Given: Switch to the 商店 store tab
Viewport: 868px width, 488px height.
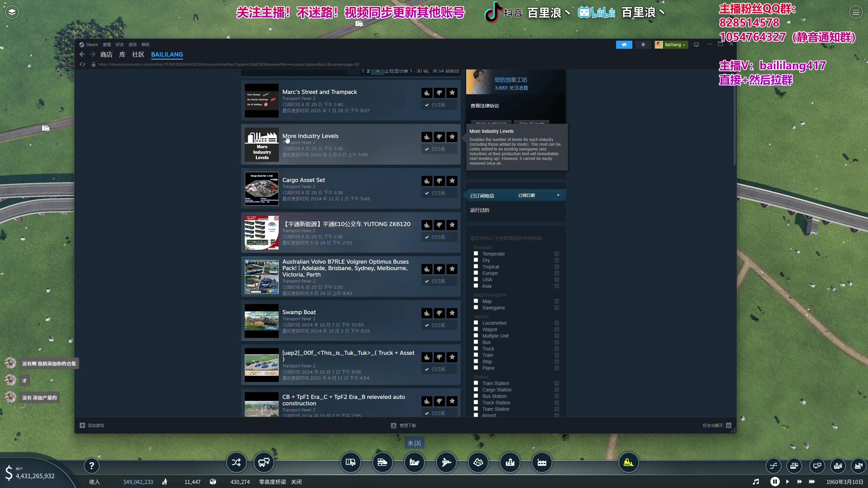Looking at the screenshot, I should 106,55.
